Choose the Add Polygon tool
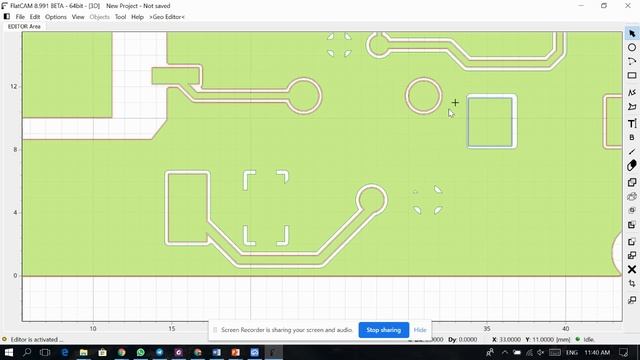640x360 pixels. pos(632,107)
